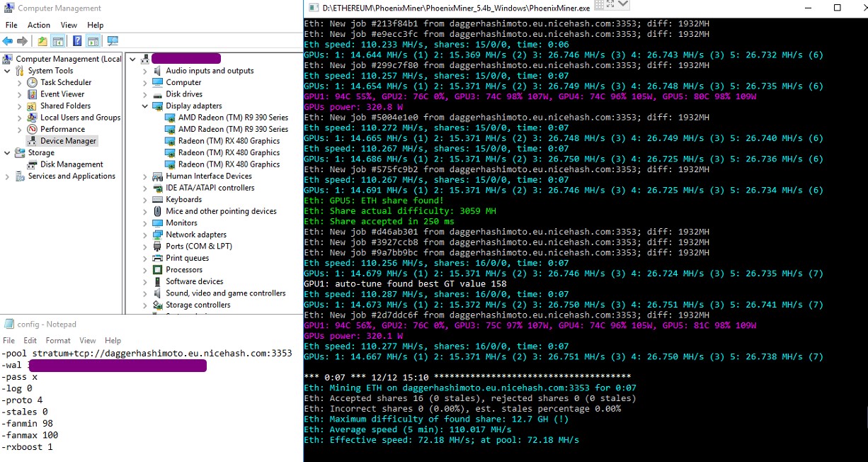Expand the Ports (COM & LPT) category arrow
Screen dimensions: 868x462
(x=145, y=247)
